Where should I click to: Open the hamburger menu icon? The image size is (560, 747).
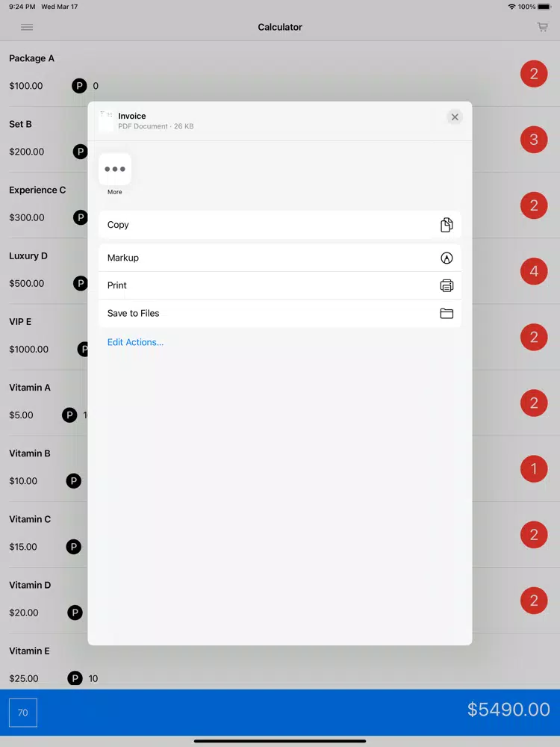pyautogui.click(x=27, y=27)
